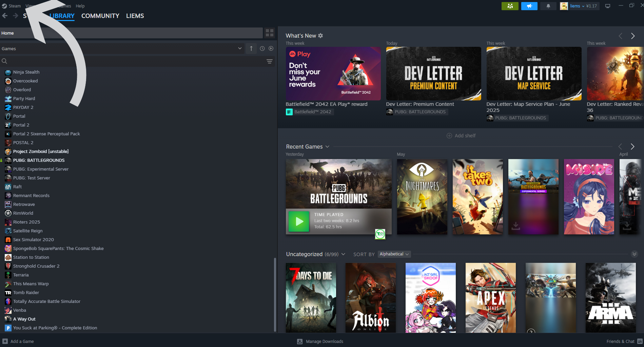Toggle show ready-to-play games only
This screenshot has width=644, height=347.
[x=271, y=49]
